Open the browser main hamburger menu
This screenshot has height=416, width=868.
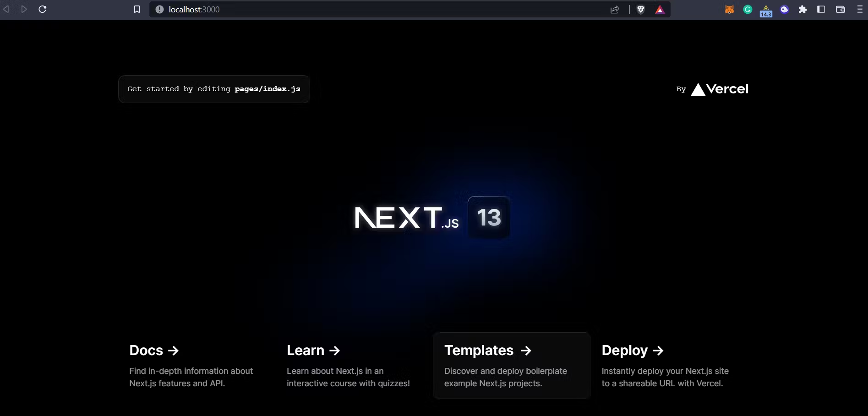(860, 10)
